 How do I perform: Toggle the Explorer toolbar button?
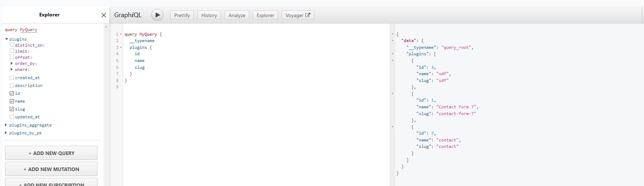coord(265,15)
